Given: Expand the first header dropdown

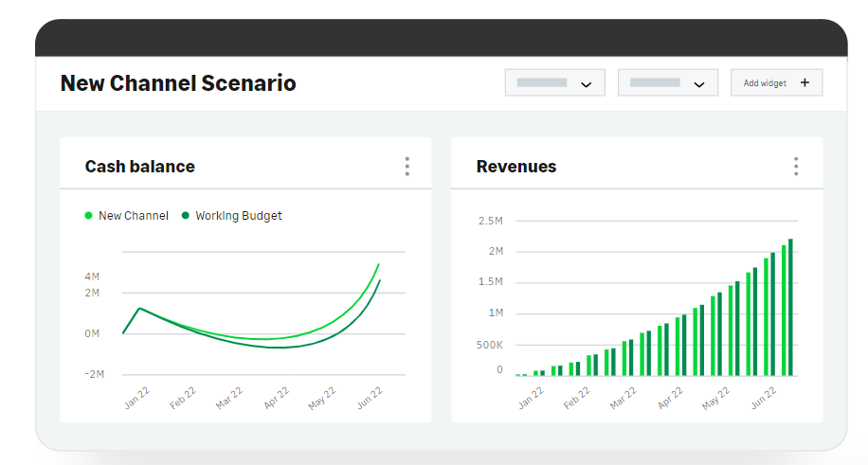Looking at the screenshot, I should (x=554, y=83).
